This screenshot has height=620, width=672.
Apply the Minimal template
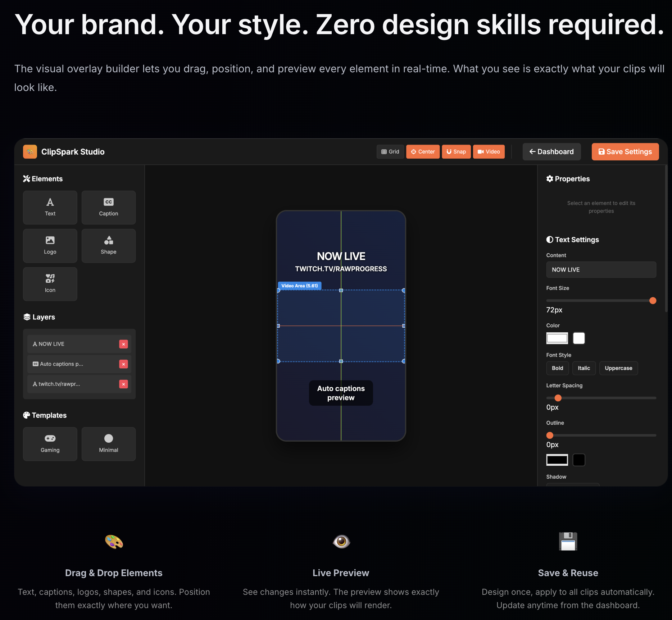point(108,444)
